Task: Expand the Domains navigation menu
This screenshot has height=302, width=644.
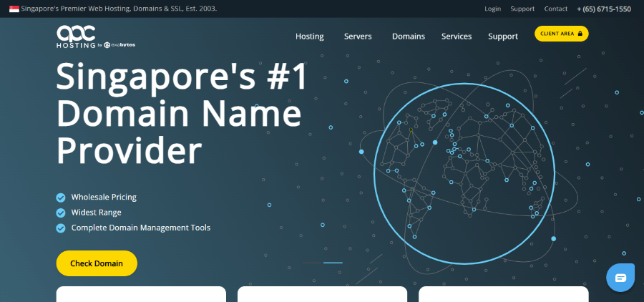Action: (409, 36)
